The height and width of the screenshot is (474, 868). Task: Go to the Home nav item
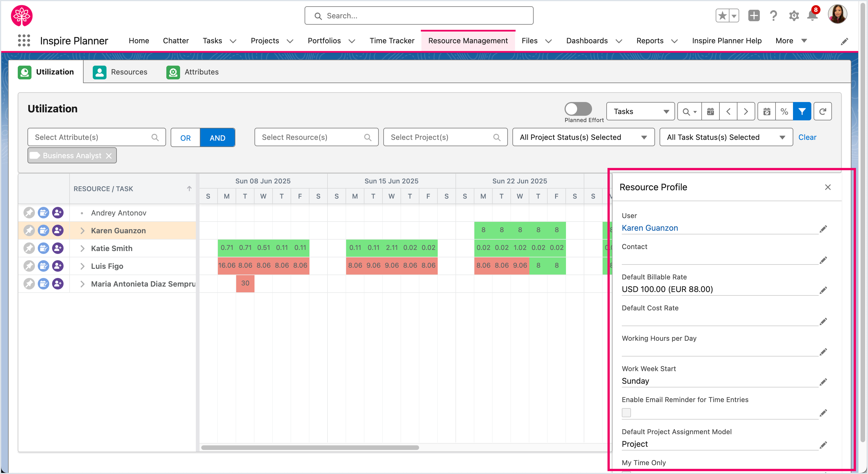139,41
